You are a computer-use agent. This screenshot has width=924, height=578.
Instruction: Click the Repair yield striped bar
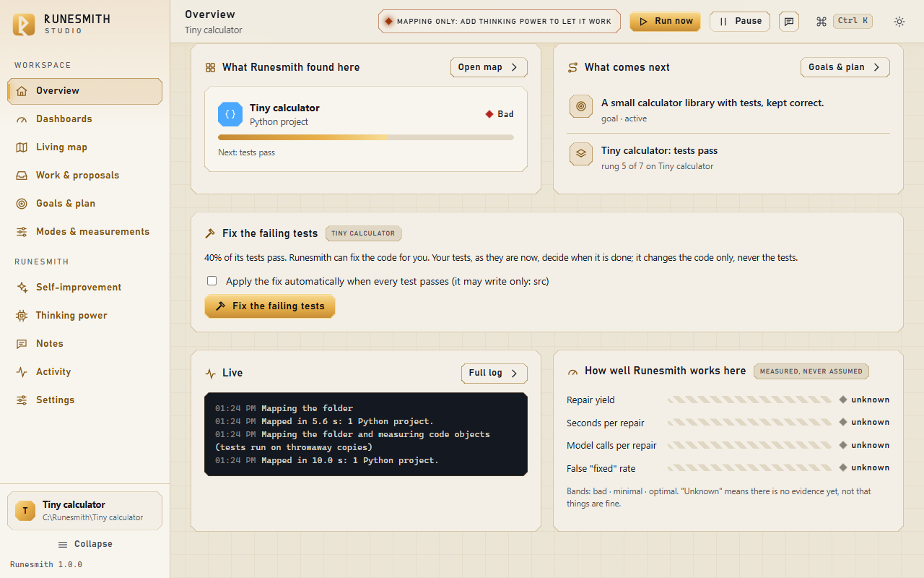coord(749,400)
